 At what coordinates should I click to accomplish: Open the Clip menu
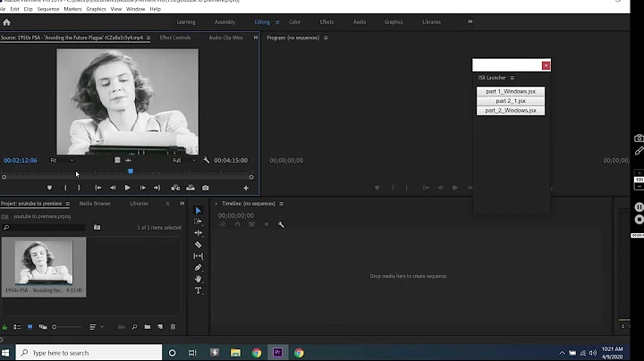pyautogui.click(x=28, y=9)
